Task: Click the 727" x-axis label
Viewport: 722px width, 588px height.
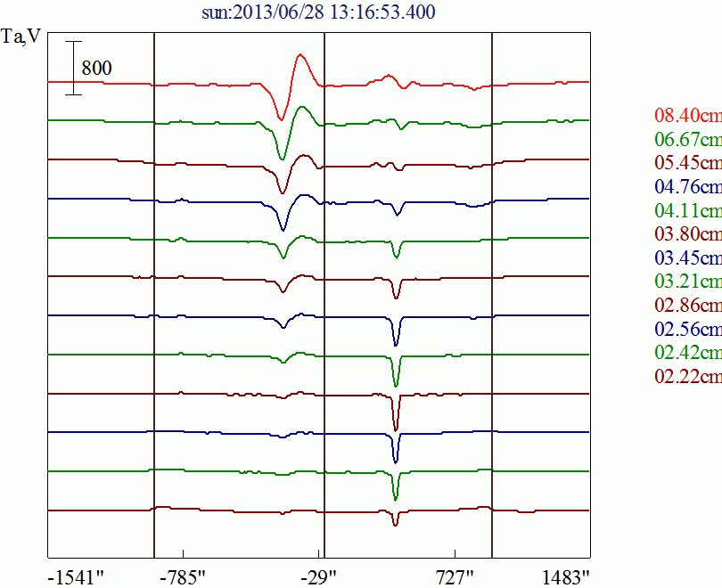Action: (x=455, y=577)
